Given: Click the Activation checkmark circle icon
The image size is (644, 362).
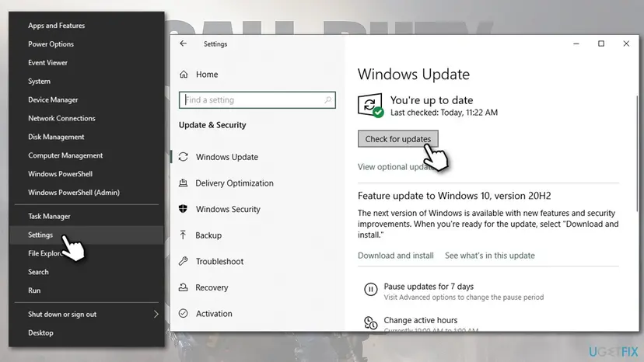Looking at the screenshot, I should point(184,314).
